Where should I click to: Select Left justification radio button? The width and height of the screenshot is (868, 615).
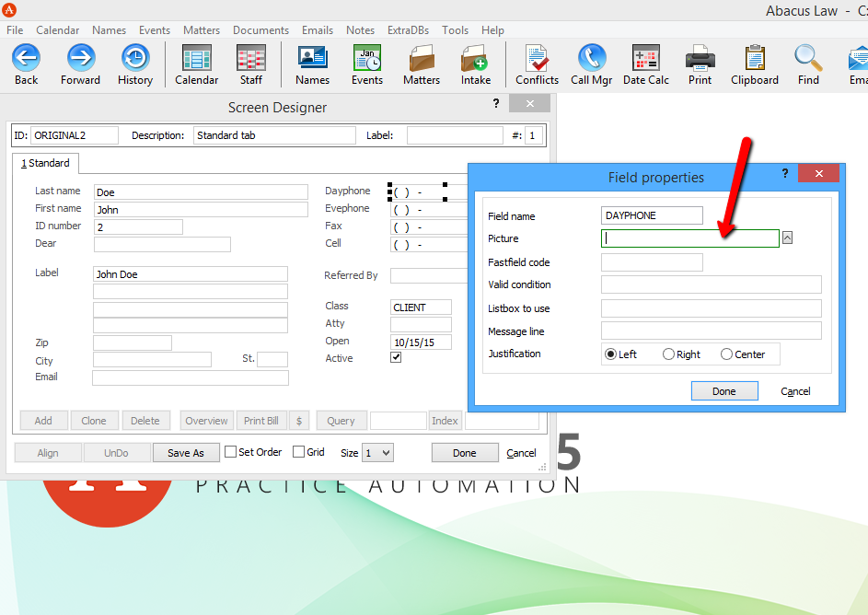point(610,354)
